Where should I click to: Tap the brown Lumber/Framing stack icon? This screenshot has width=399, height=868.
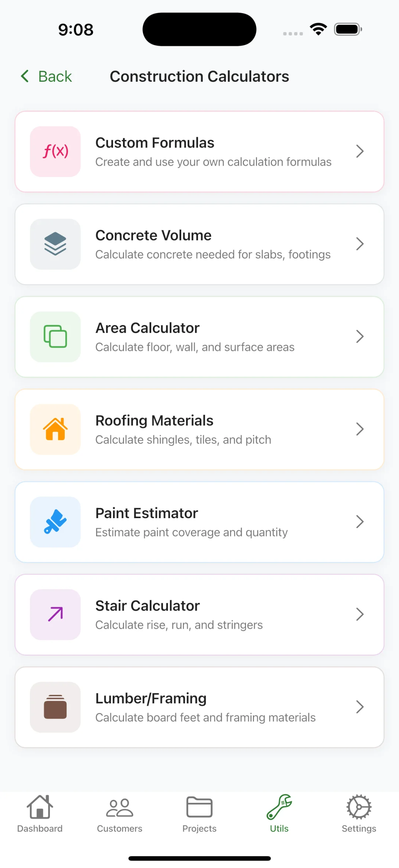pos(55,707)
